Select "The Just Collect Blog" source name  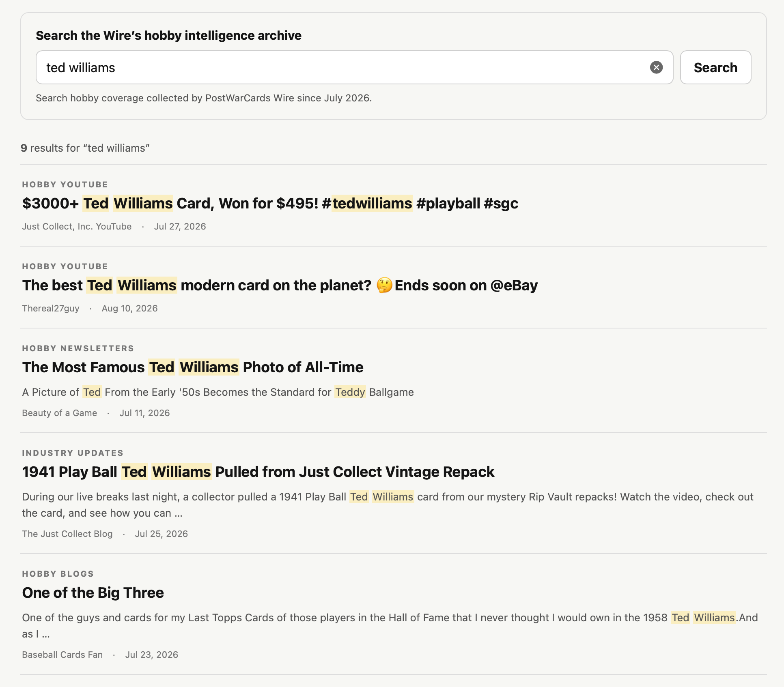click(x=67, y=534)
